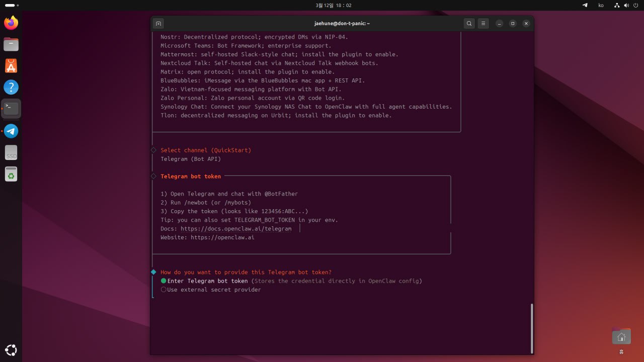The height and width of the screenshot is (362, 644).
Task: Open Telegram from the dock
Action: click(11, 131)
